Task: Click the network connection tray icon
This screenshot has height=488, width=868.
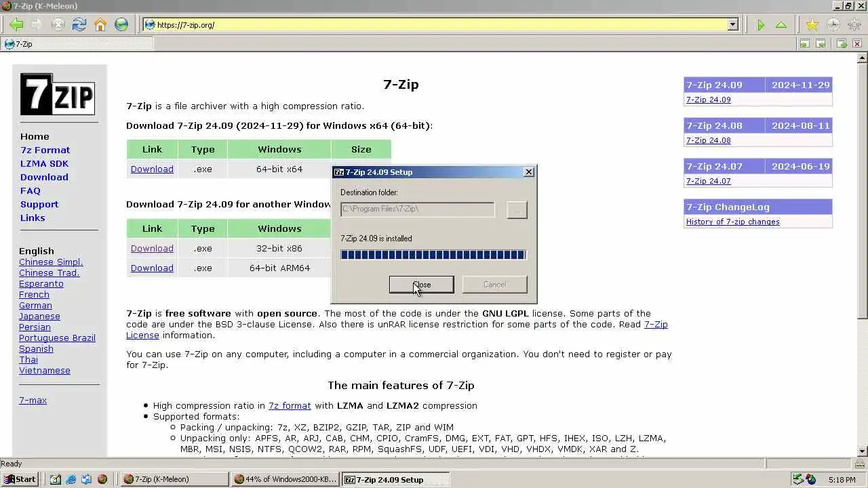Action: point(799,480)
